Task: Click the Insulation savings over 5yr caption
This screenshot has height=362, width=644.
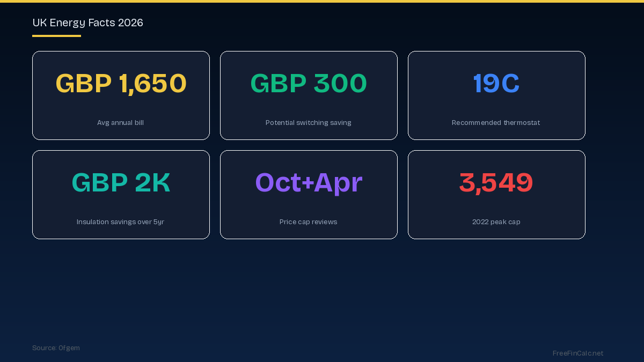Action: tap(120, 222)
